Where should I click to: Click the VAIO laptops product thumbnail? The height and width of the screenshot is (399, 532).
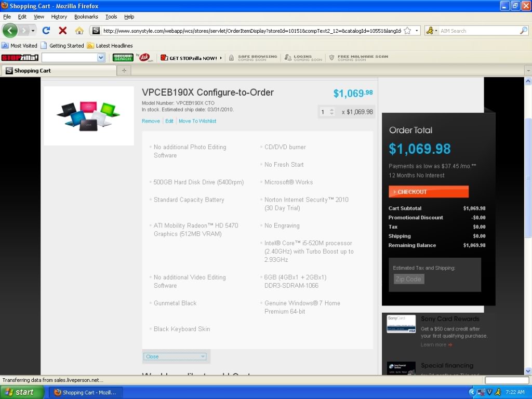89,116
